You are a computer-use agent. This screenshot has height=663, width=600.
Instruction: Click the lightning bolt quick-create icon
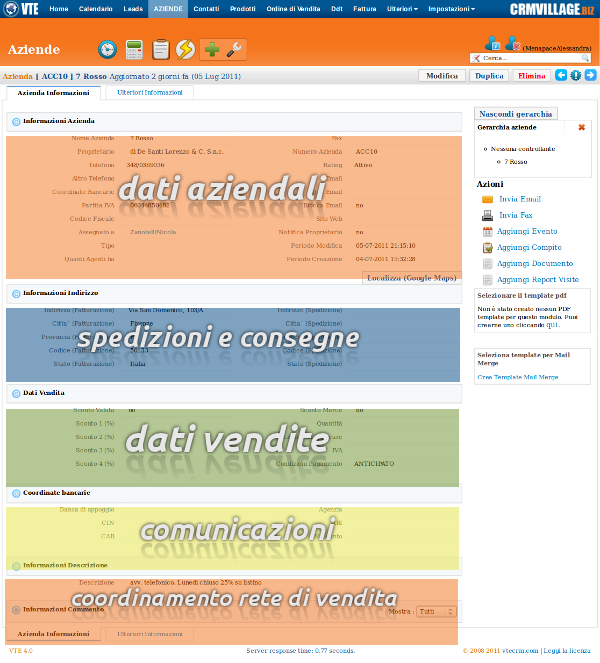point(185,49)
